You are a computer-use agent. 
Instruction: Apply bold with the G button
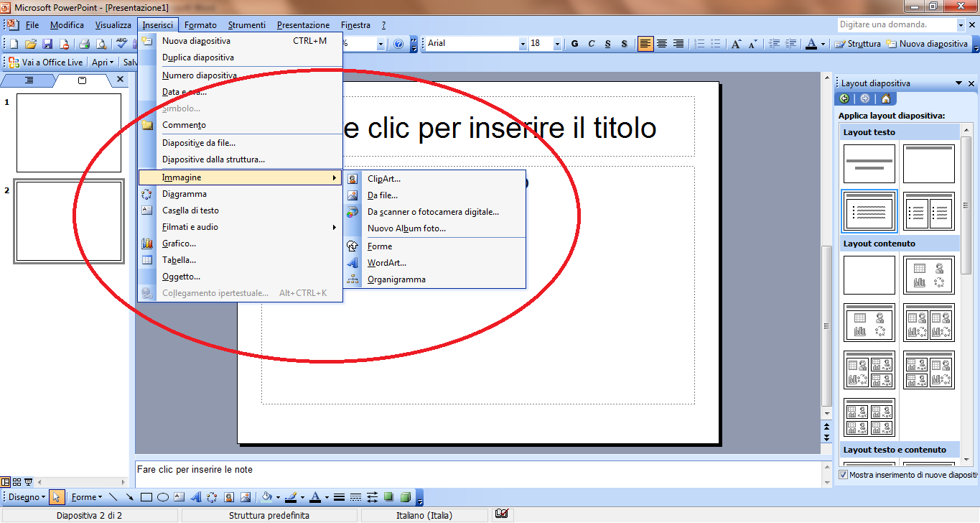coord(575,44)
